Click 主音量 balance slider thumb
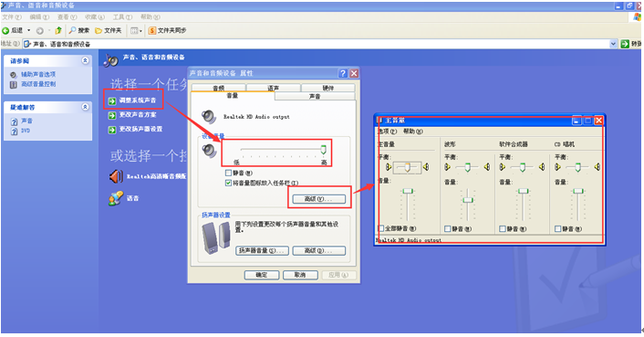Screen dimensions: 644x337 [x=407, y=167]
